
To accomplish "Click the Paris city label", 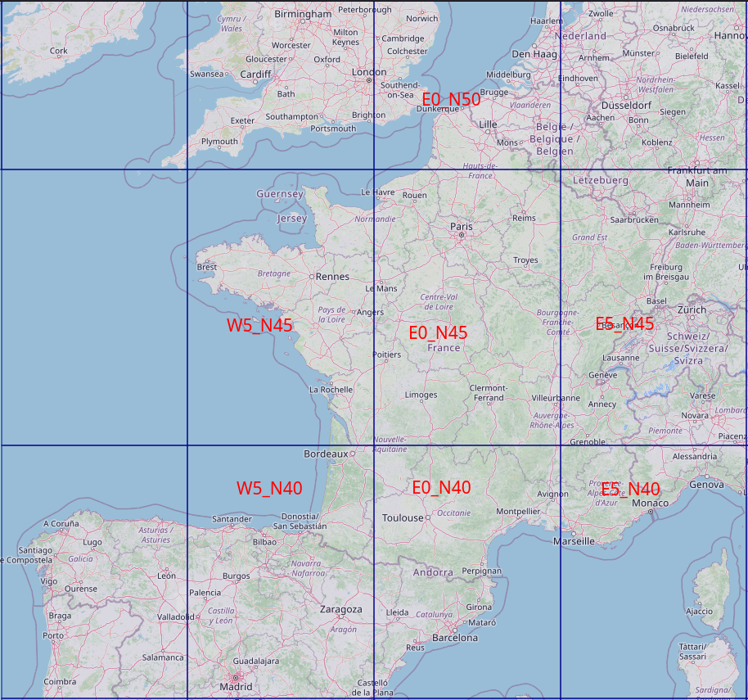I will 462,227.
